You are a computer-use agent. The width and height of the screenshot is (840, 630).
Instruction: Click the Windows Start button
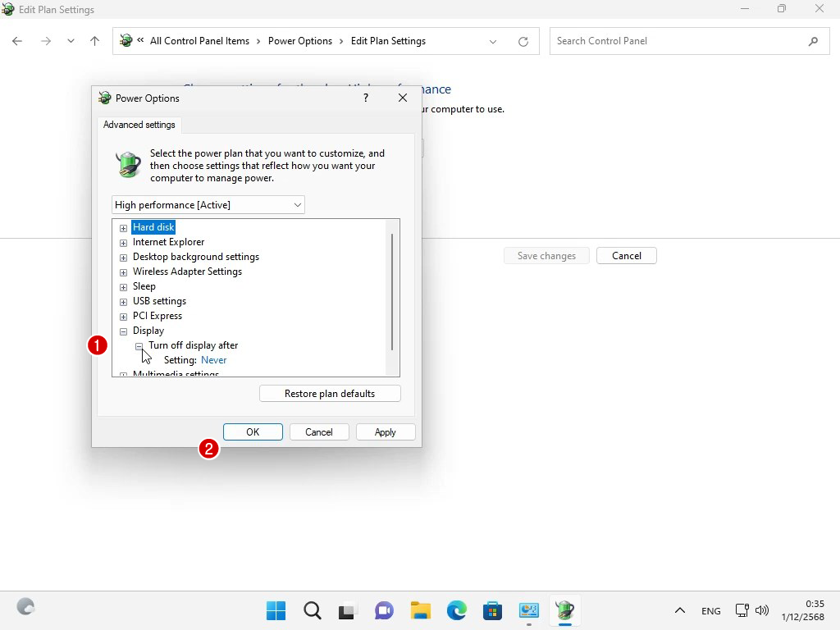276,610
